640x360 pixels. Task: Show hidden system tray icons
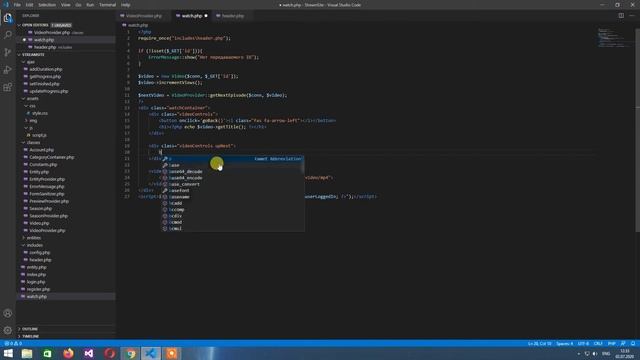pos(579,353)
